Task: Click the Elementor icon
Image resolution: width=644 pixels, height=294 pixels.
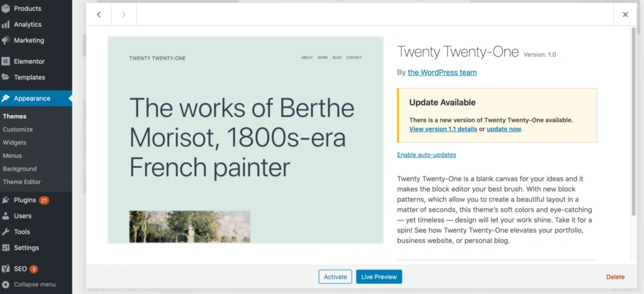Action: click(6, 62)
